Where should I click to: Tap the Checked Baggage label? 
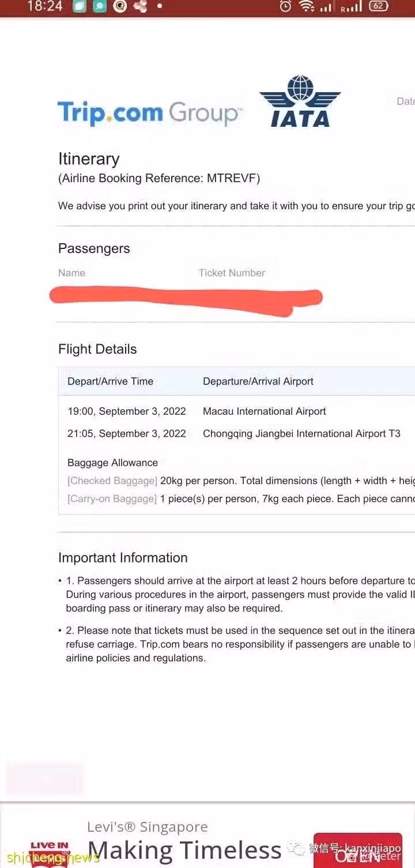pos(112,481)
